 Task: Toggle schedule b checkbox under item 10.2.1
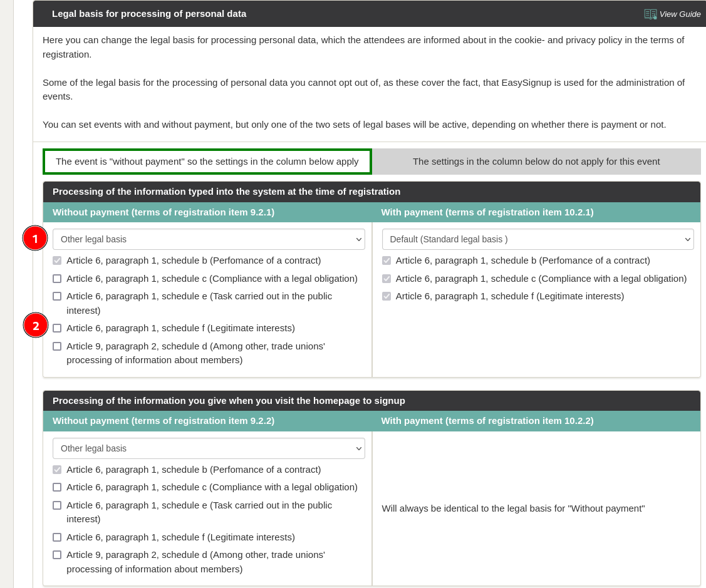(387, 260)
